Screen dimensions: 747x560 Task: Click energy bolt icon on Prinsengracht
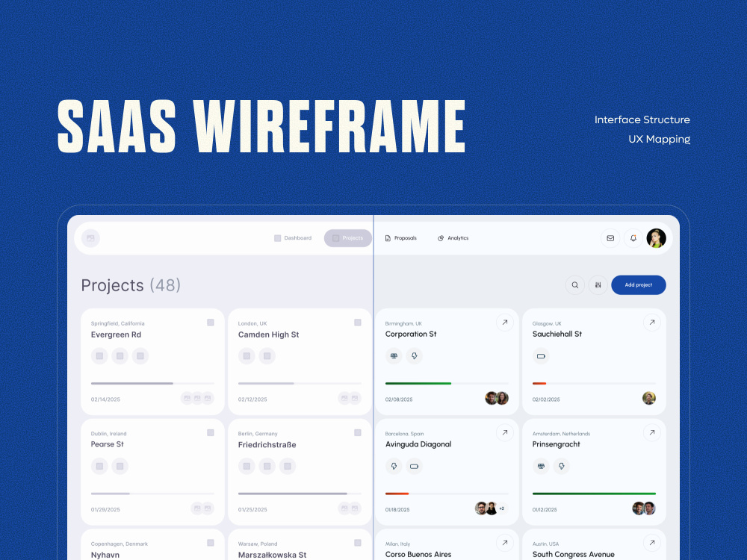tap(562, 466)
